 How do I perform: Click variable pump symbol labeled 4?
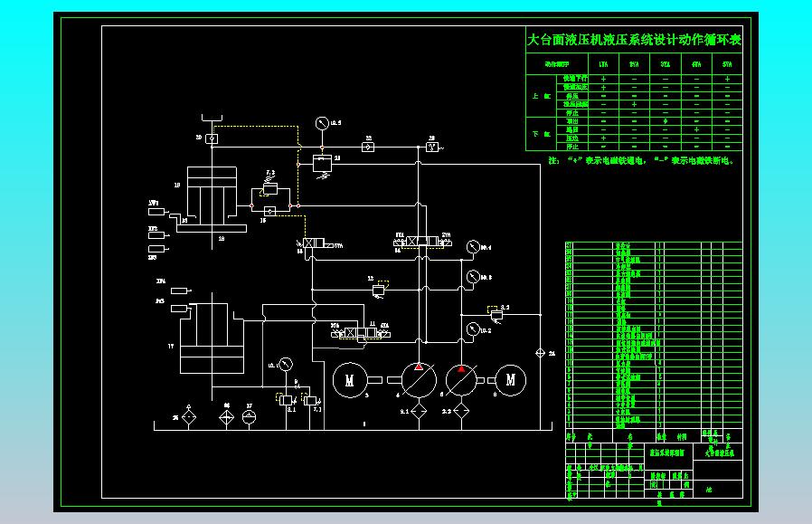pos(419,380)
